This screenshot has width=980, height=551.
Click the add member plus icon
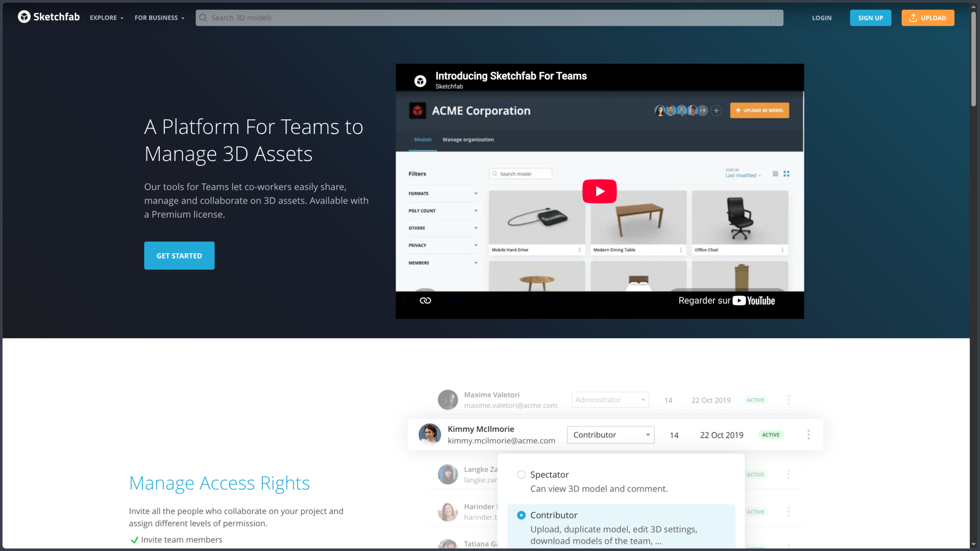(x=717, y=111)
